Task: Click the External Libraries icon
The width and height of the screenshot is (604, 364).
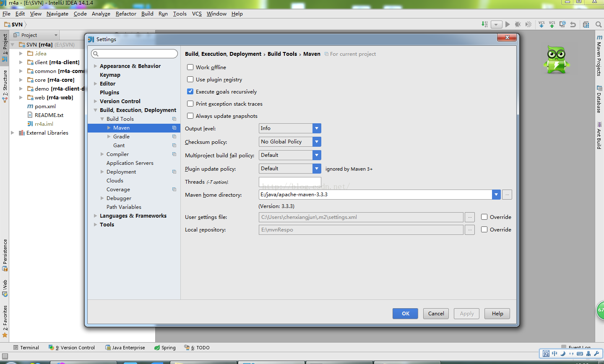Action: coord(22,133)
